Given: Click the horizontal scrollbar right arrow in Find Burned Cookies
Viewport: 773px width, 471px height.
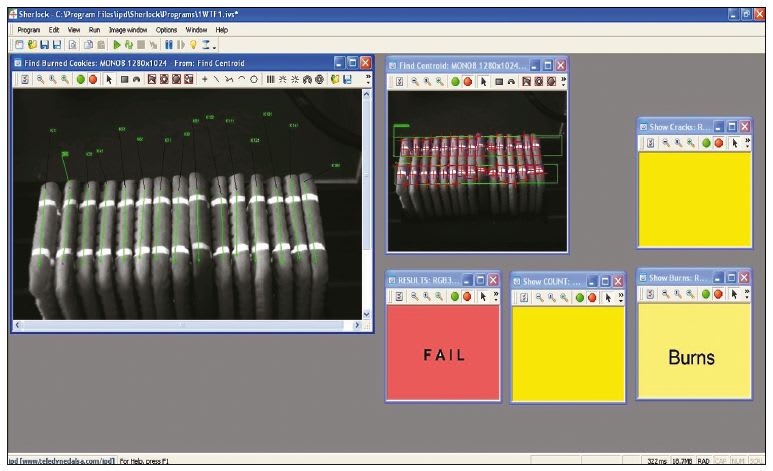Looking at the screenshot, I should [x=357, y=325].
